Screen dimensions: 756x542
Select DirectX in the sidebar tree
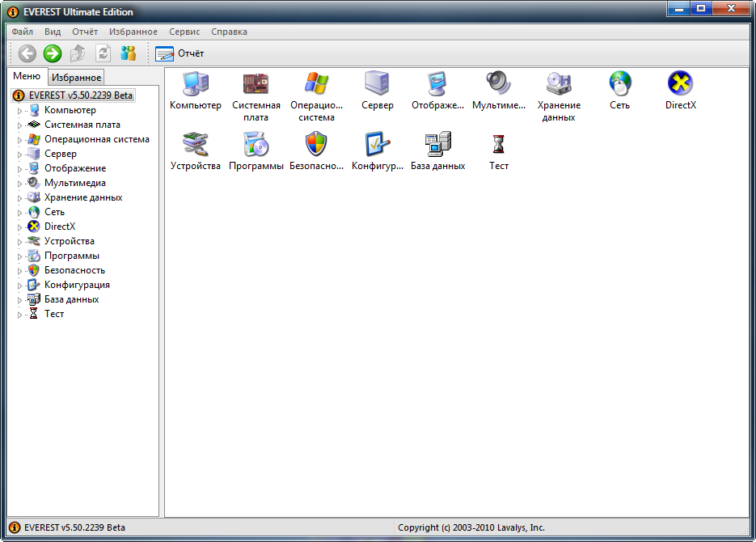click(60, 227)
